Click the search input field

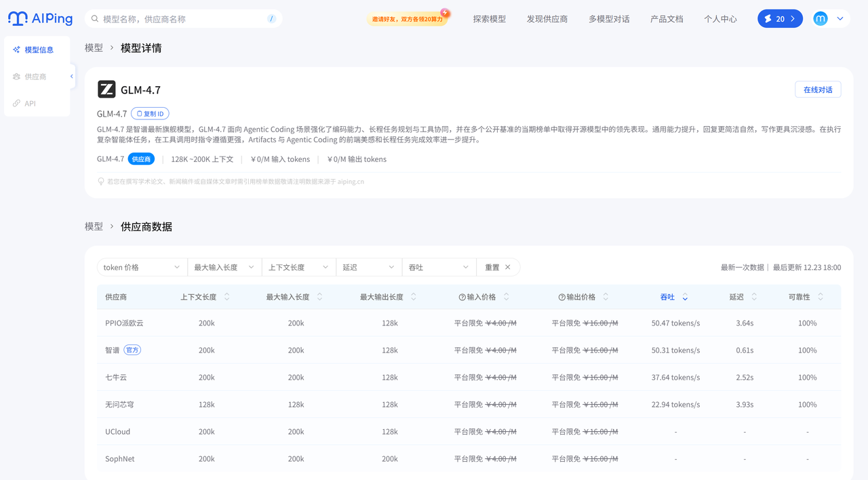tap(183, 19)
